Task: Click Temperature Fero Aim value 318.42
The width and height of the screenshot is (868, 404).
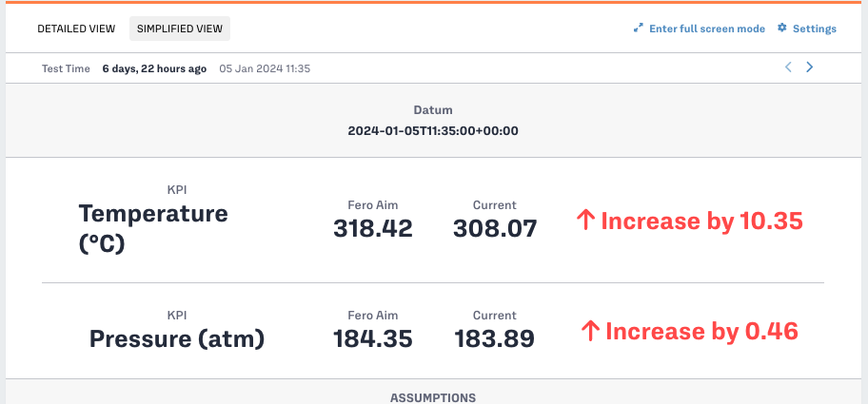Action: (373, 228)
